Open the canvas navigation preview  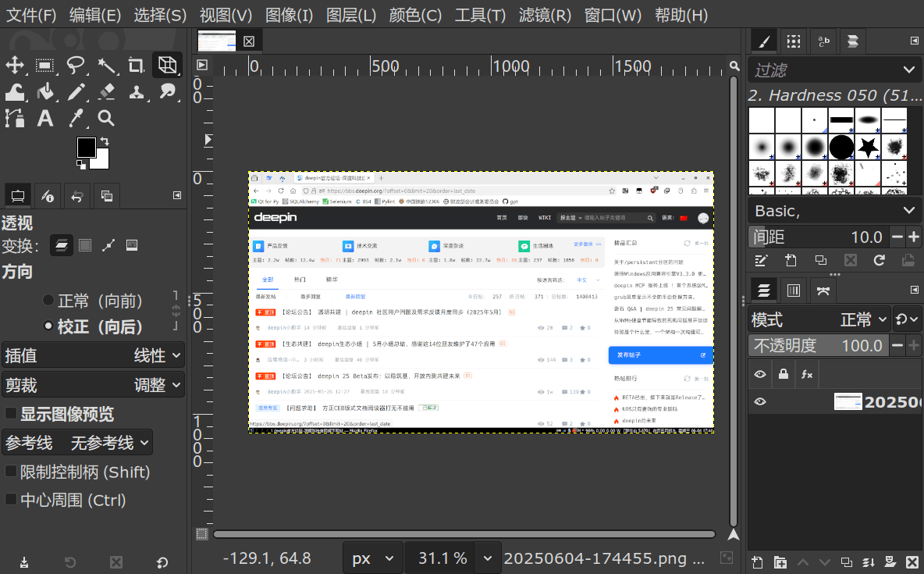(x=733, y=534)
